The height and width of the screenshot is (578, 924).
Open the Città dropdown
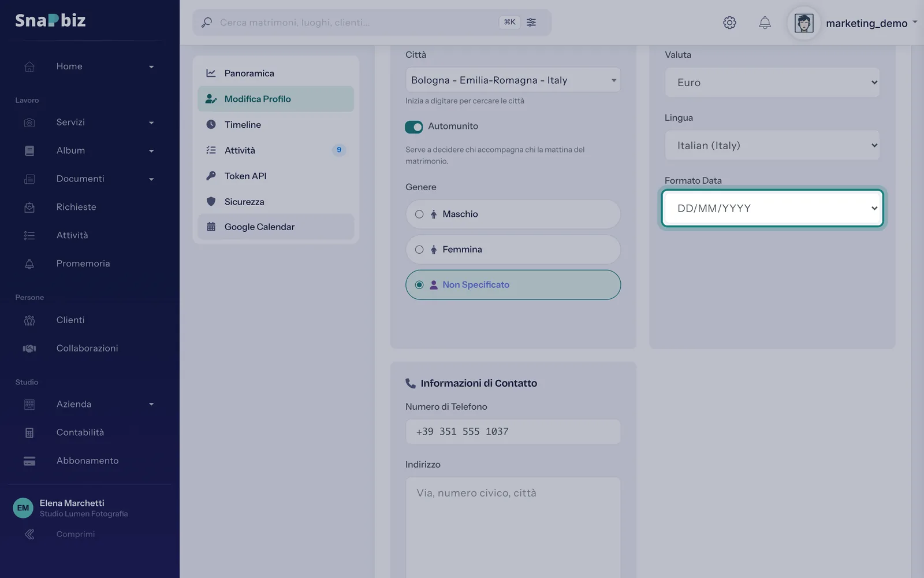(513, 80)
